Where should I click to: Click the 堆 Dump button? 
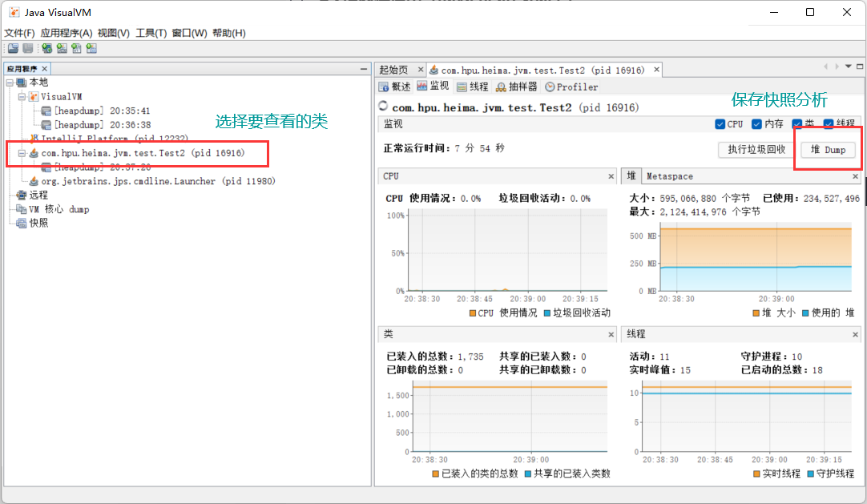tap(828, 150)
